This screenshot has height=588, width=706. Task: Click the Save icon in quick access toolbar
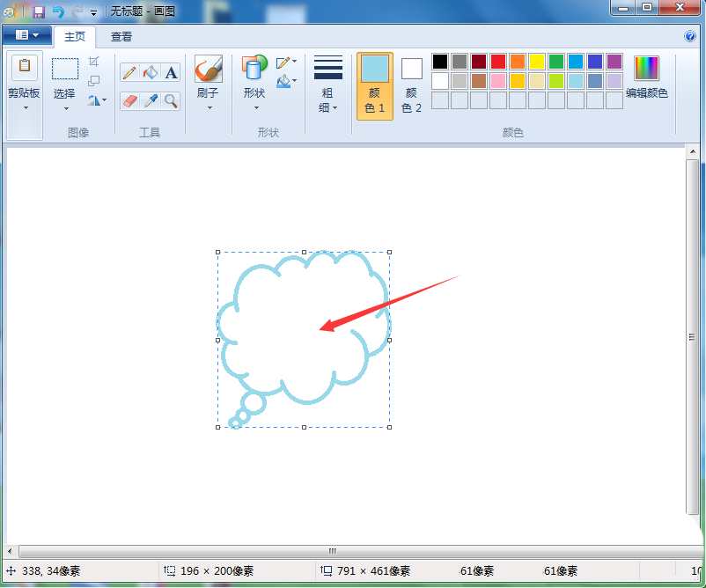point(39,11)
